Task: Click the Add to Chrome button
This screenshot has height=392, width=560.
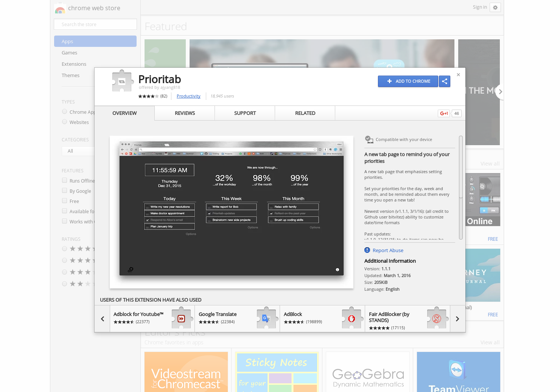Action: (408, 81)
